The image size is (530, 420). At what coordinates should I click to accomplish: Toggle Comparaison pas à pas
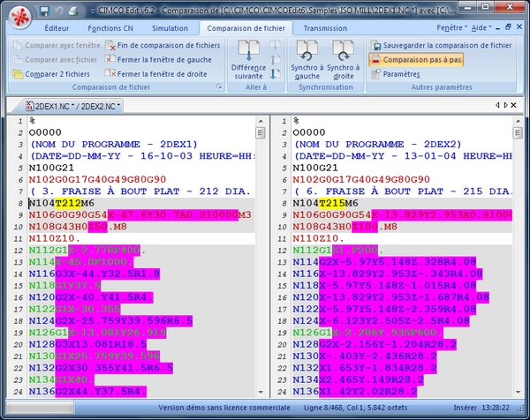[416, 60]
